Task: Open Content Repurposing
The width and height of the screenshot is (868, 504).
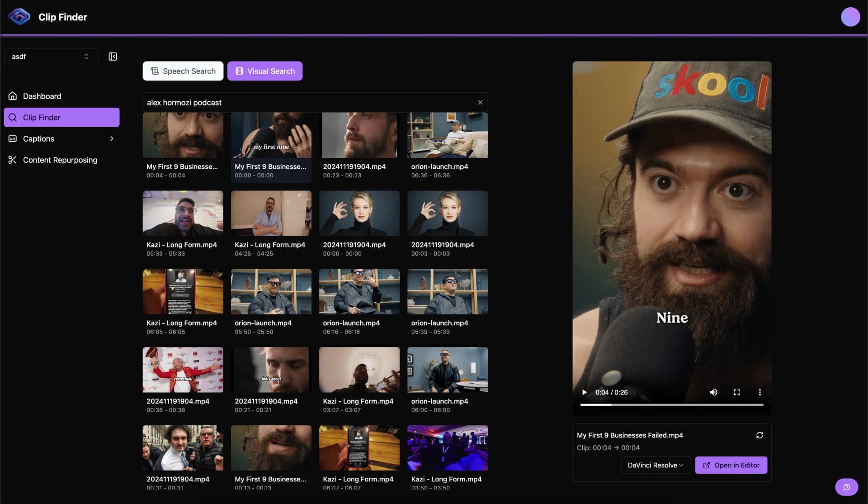Action: pyautogui.click(x=61, y=160)
